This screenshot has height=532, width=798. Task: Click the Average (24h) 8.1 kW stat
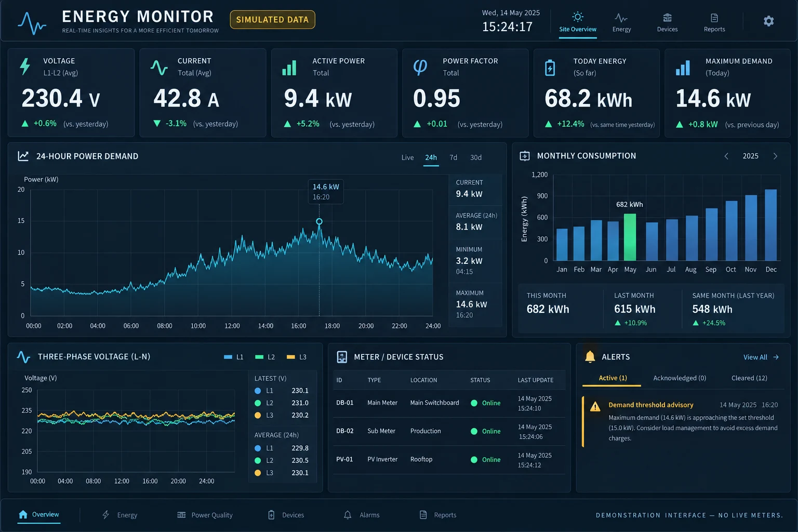click(x=476, y=221)
